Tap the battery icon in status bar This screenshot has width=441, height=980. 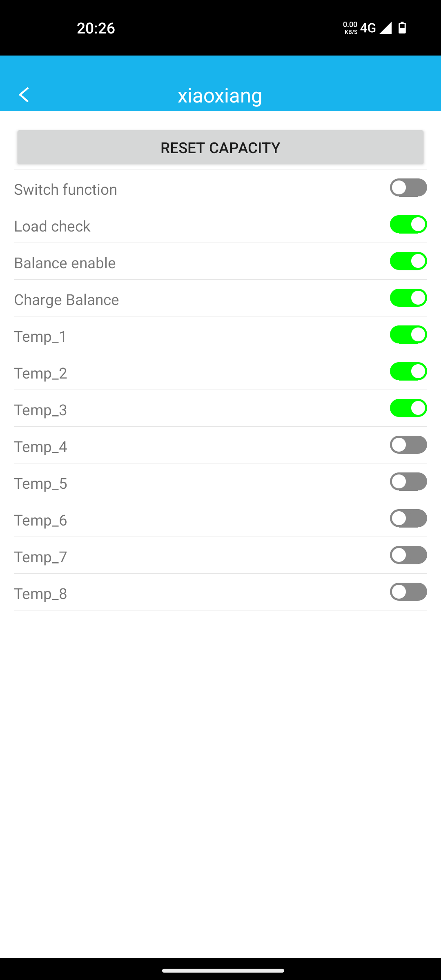pyautogui.click(x=402, y=28)
